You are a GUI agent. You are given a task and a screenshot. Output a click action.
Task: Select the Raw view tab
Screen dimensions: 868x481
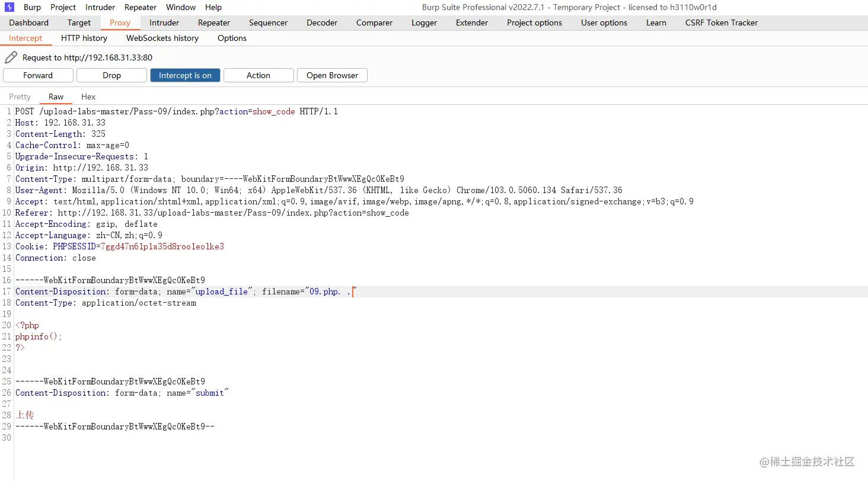(x=56, y=97)
